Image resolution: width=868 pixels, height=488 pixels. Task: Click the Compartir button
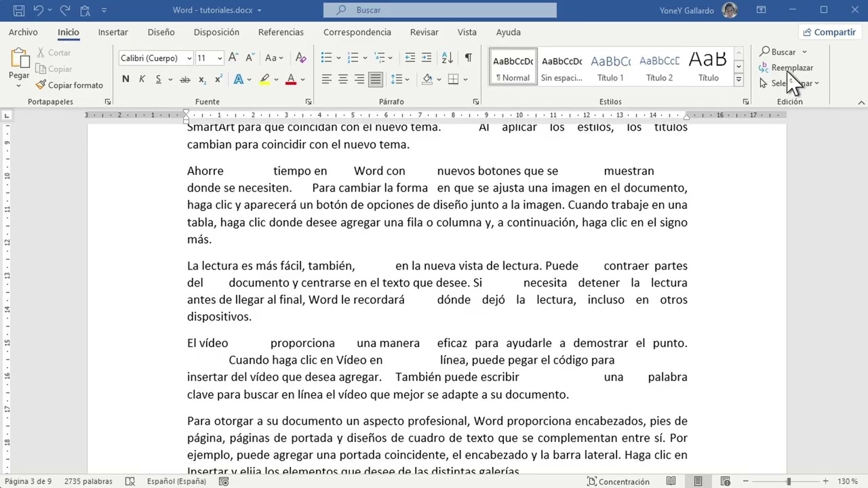[x=829, y=32]
